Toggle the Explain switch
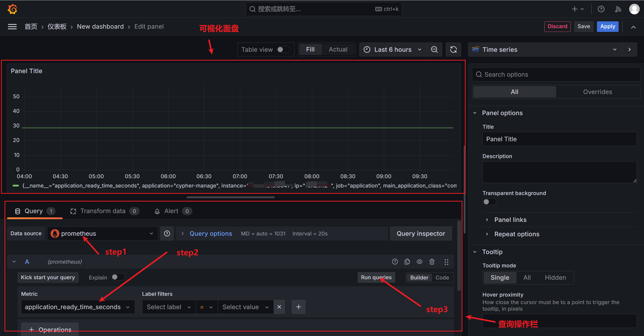 118,277
